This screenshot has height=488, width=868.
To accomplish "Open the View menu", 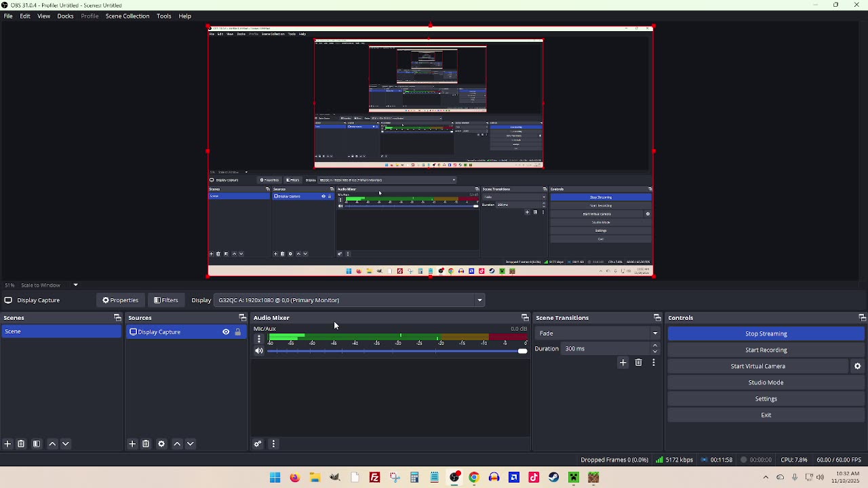I will [x=43, y=16].
